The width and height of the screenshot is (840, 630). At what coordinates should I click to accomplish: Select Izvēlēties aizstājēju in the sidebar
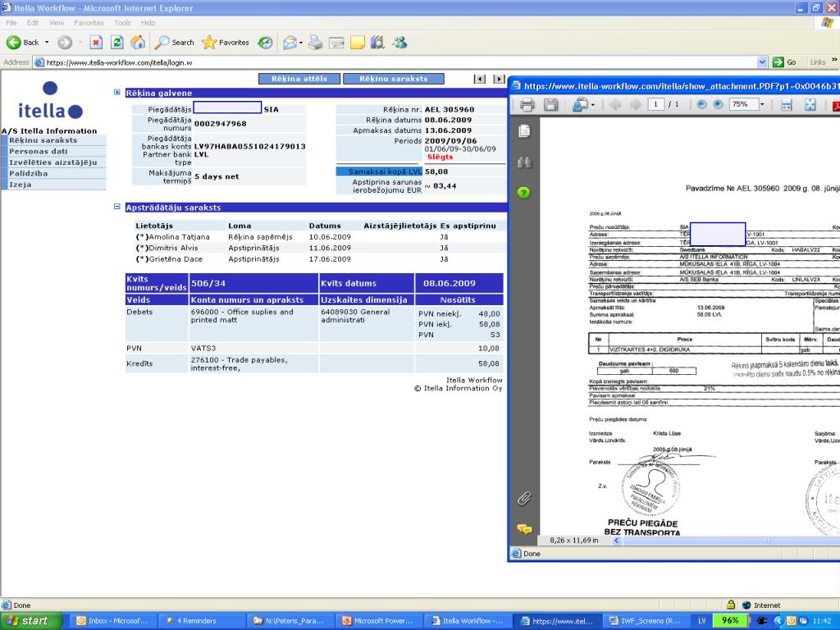pyautogui.click(x=53, y=162)
